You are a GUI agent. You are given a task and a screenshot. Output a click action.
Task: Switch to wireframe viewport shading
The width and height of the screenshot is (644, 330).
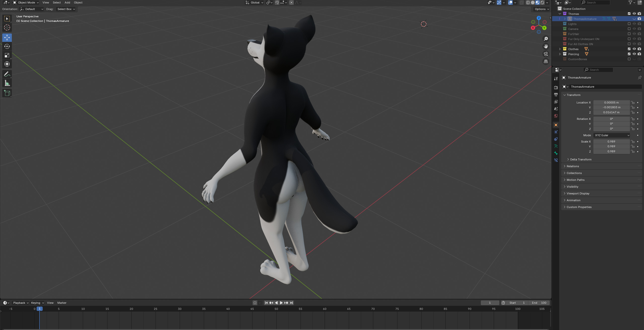point(528,3)
